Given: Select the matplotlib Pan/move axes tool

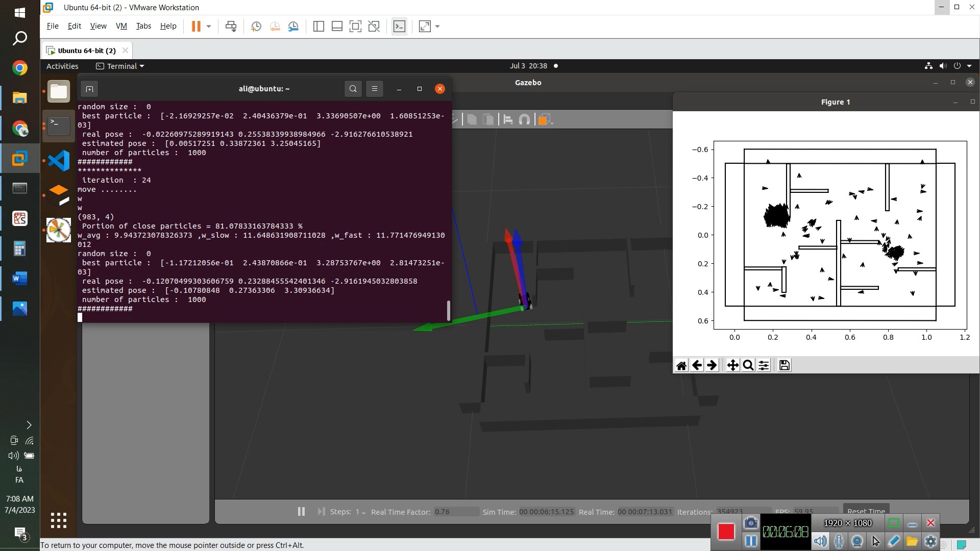Looking at the screenshot, I should coord(732,365).
